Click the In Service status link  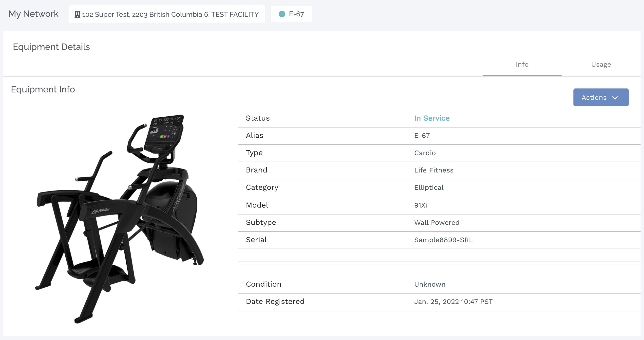tap(432, 118)
